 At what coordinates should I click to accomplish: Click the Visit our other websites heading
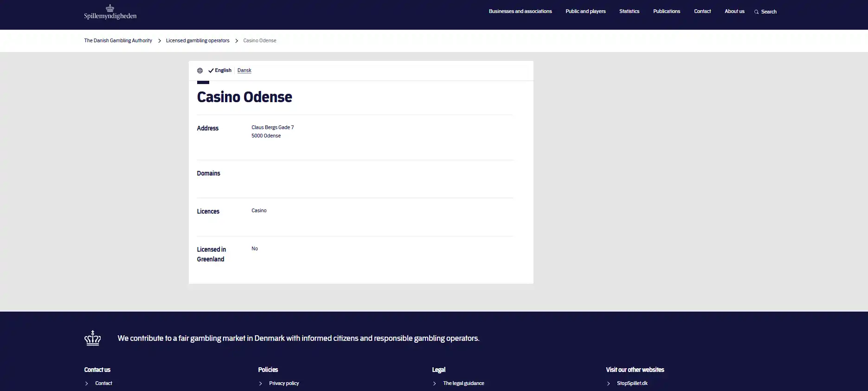point(635,370)
